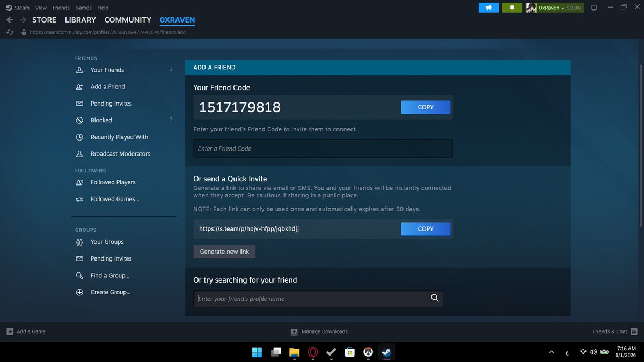
Task: Click the 0xRaven profile avatar
Action: 531,8
